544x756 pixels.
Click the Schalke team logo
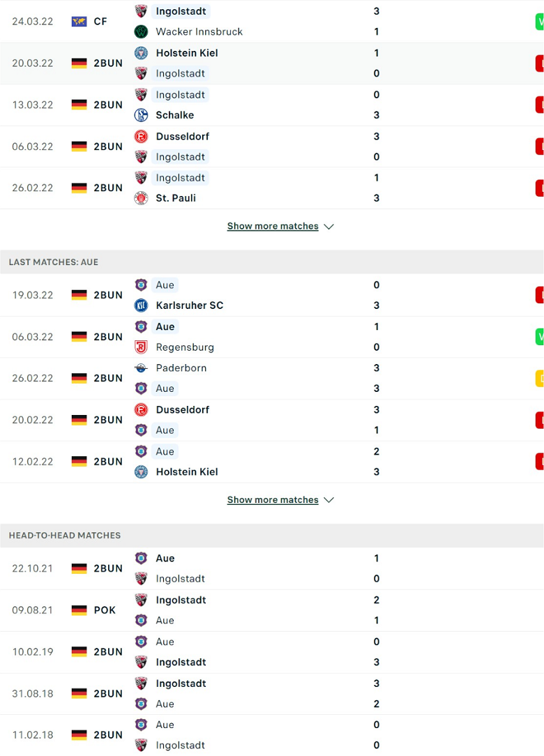pos(141,115)
